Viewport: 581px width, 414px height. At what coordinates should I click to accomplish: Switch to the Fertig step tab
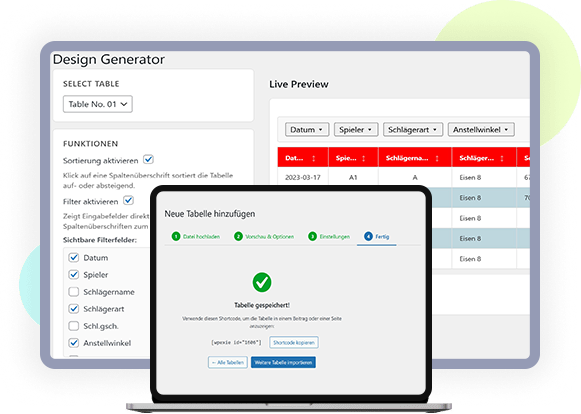[x=376, y=236]
